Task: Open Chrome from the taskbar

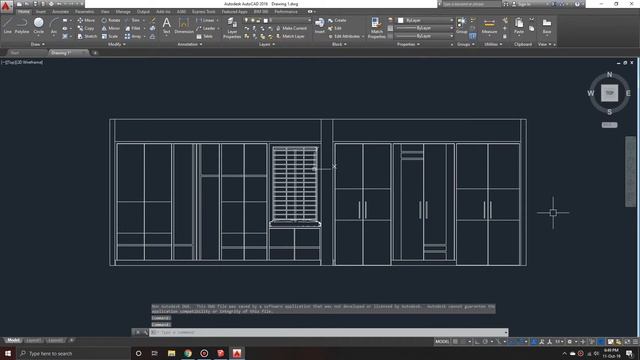Action: [x=188, y=353]
